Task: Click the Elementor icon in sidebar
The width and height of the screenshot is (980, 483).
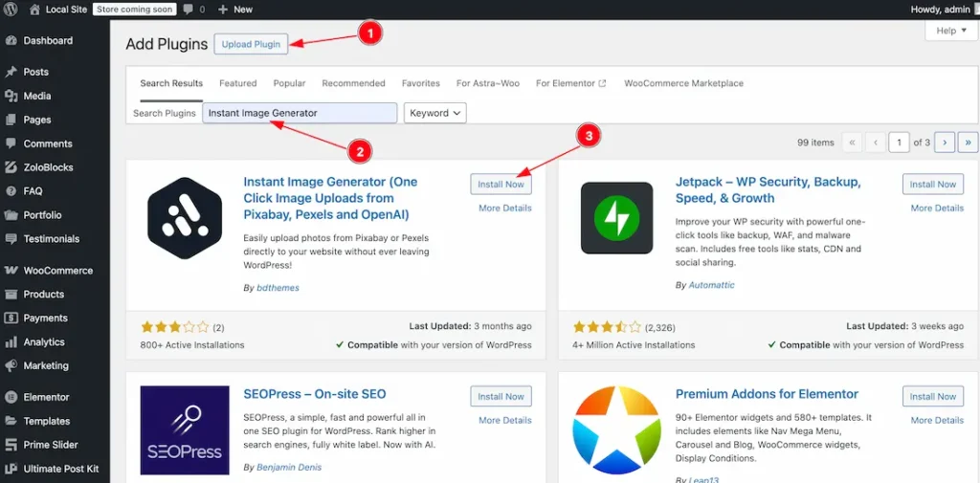Action: click(11, 397)
